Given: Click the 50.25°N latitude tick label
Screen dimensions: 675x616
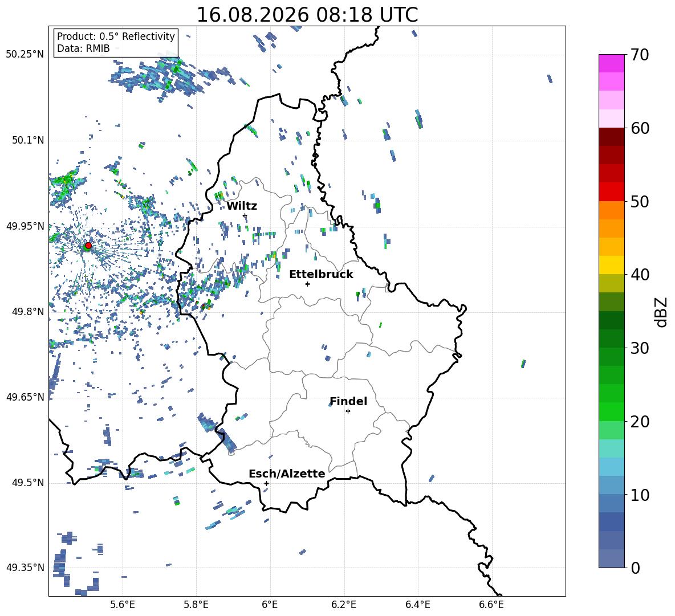Looking at the screenshot, I should pyautogui.click(x=25, y=55).
